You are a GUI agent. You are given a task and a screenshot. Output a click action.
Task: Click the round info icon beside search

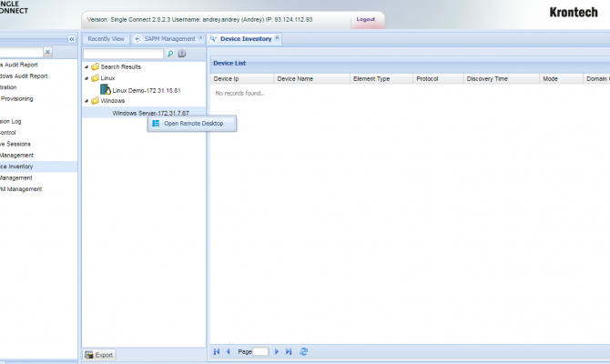coord(182,54)
